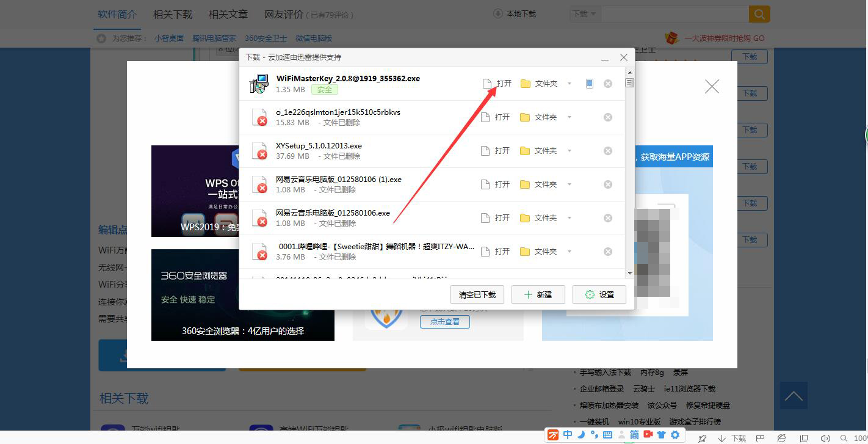The image size is (868, 444).
Task: Switch to 相关文章 tab
Action: pyautogui.click(x=228, y=14)
